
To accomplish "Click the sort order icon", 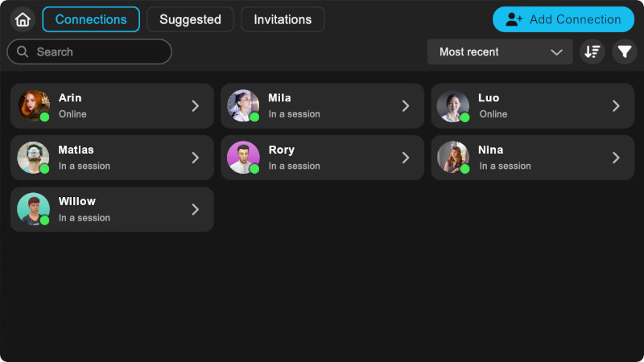I will coord(592,51).
